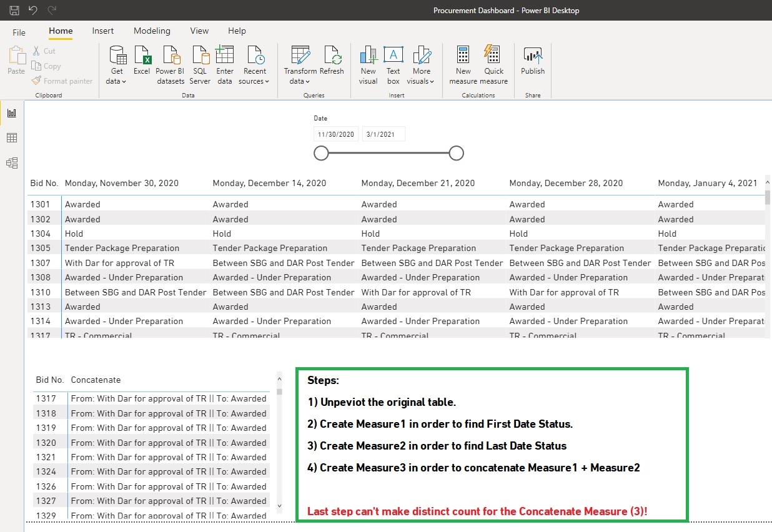
Task: Click the end date field 3/1/2021
Action: 384,134
